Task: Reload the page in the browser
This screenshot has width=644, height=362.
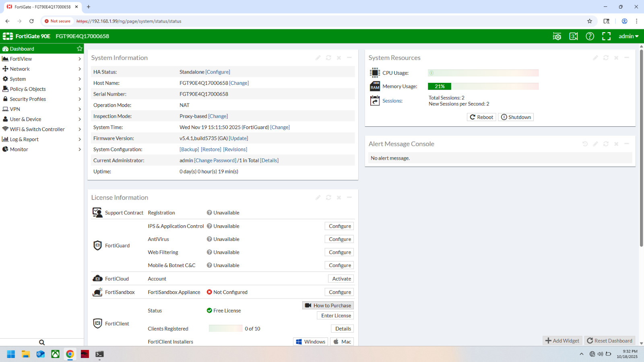Action: (31, 21)
